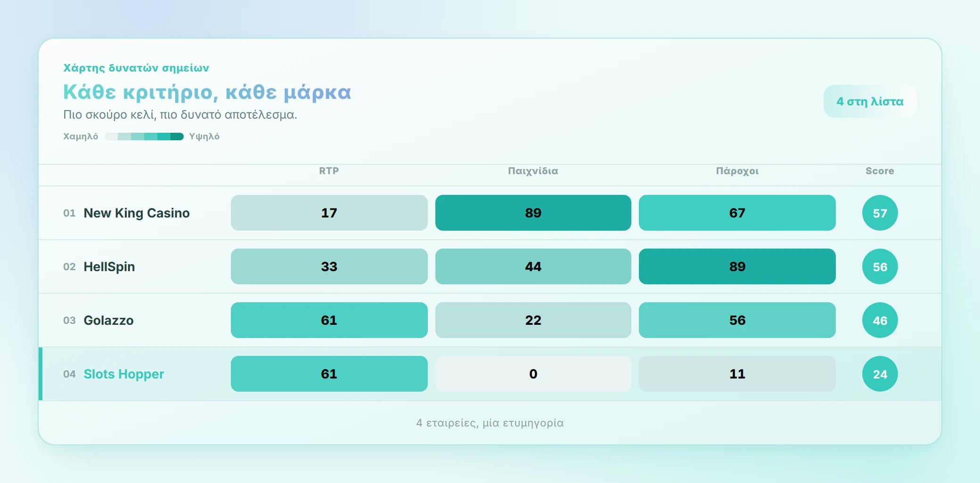Select Slots Hopper Πάροχοι cell 11

737,374
